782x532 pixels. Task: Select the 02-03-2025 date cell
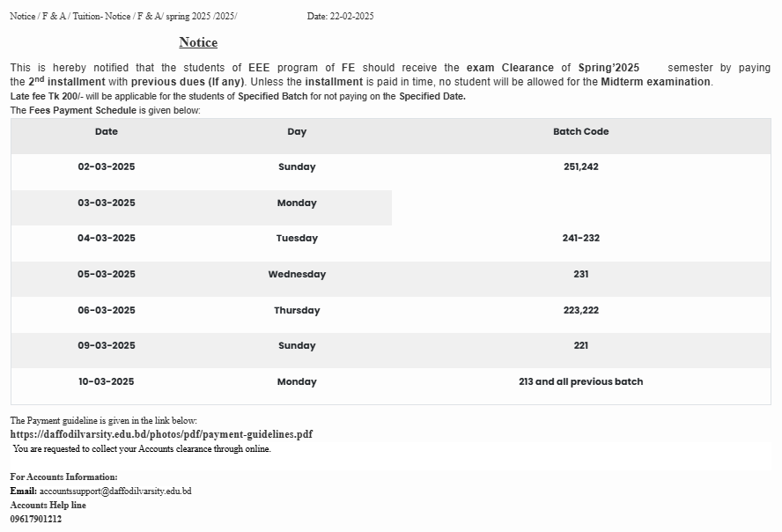tap(107, 166)
